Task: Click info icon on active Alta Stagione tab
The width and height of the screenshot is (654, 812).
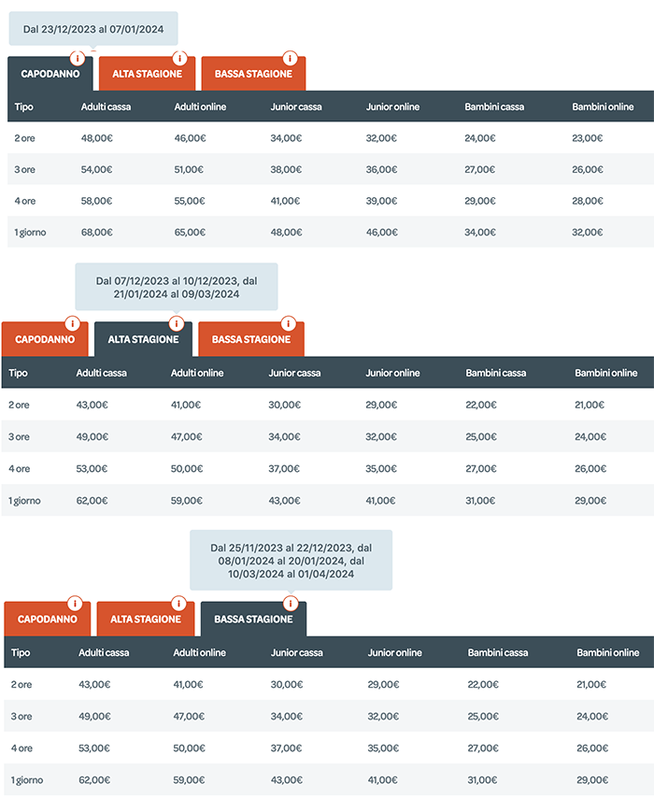Action: point(177,323)
